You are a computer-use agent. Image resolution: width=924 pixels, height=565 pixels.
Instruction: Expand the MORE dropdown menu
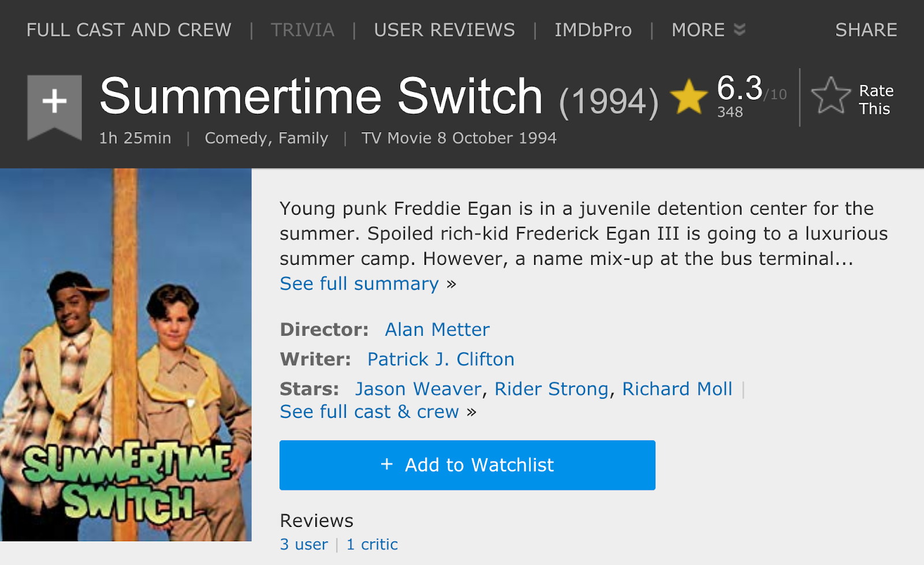tap(708, 30)
